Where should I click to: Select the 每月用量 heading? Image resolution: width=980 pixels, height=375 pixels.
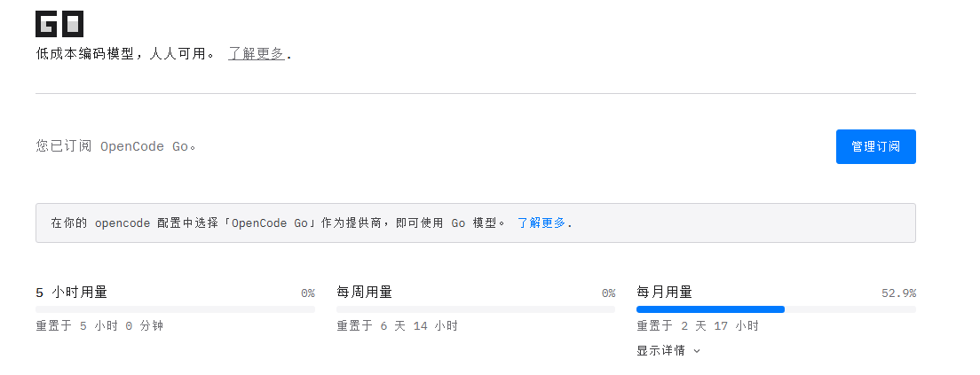click(x=664, y=292)
